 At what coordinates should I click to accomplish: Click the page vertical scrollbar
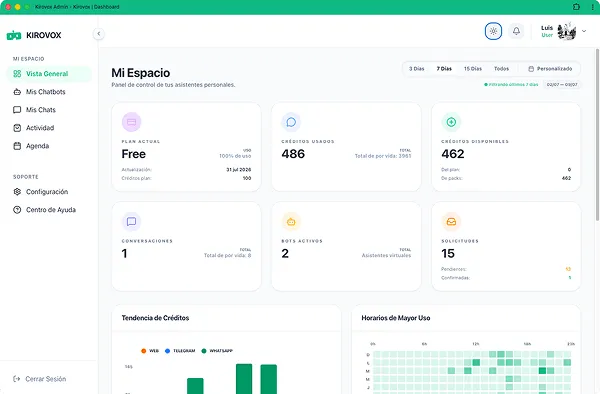[x=597, y=134]
